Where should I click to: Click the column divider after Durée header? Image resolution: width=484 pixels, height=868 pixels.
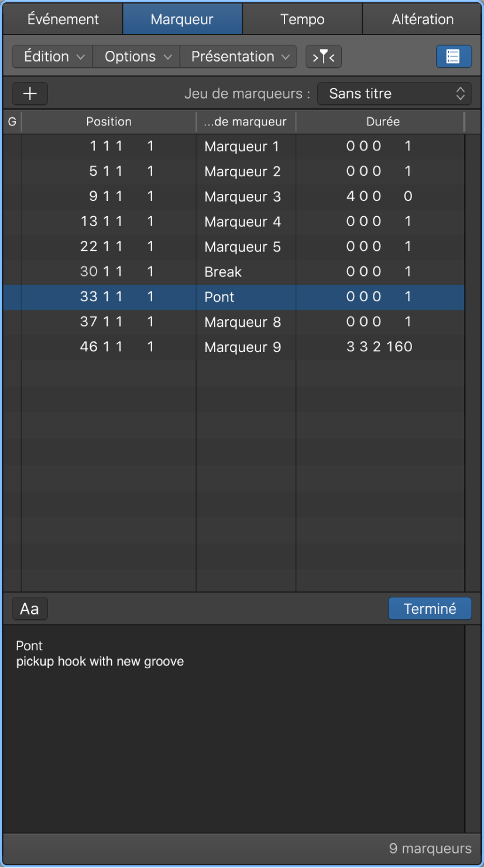464,121
